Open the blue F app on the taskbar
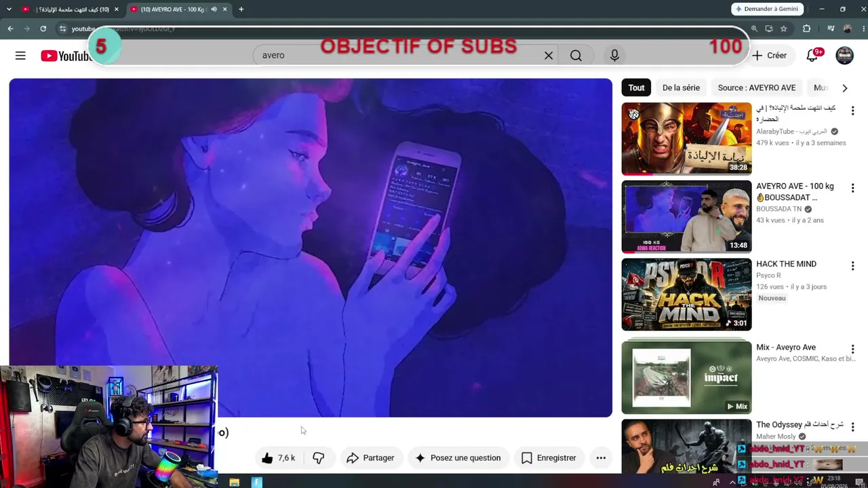Image resolution: width=868 pixels, height=488 pixels. [x=257, y=483]
